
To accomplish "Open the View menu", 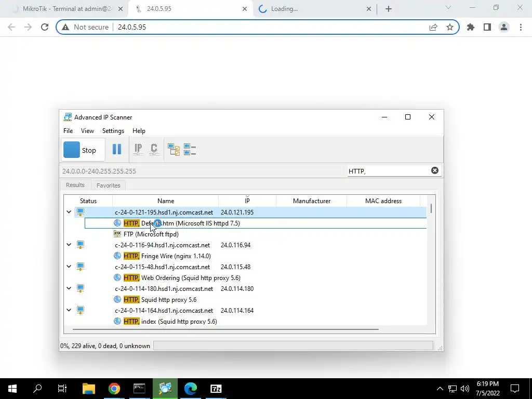I will coord(87,130).
